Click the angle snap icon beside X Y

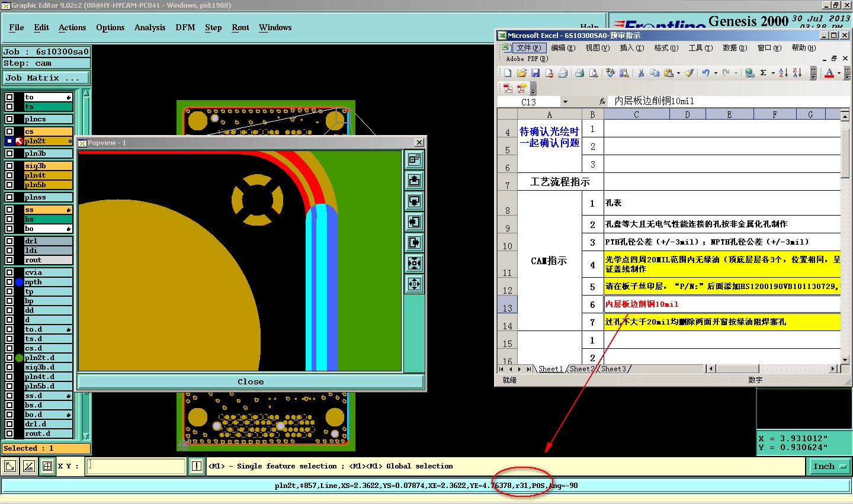tap(28, 466)
